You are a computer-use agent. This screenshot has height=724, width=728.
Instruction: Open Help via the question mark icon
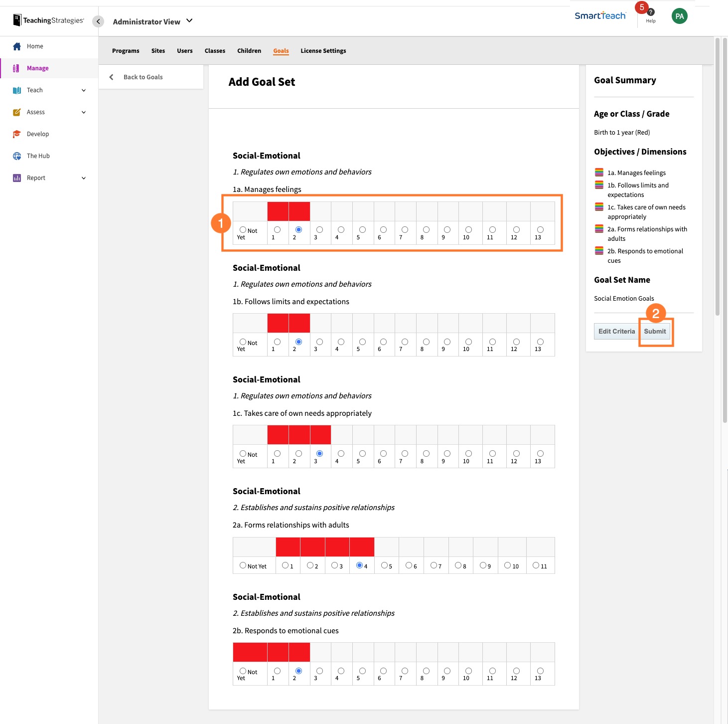coord(650,12)
